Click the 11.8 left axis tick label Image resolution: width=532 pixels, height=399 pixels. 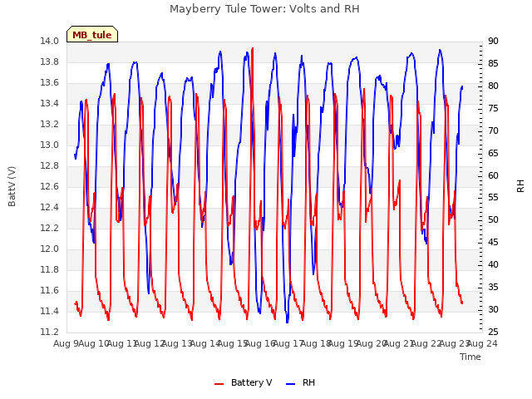click(x=49, y=269)
